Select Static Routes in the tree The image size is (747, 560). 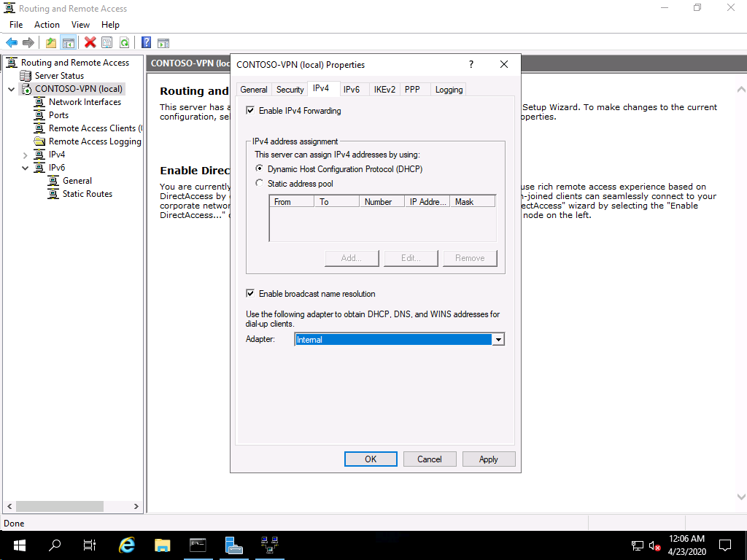tap(87, 194)
